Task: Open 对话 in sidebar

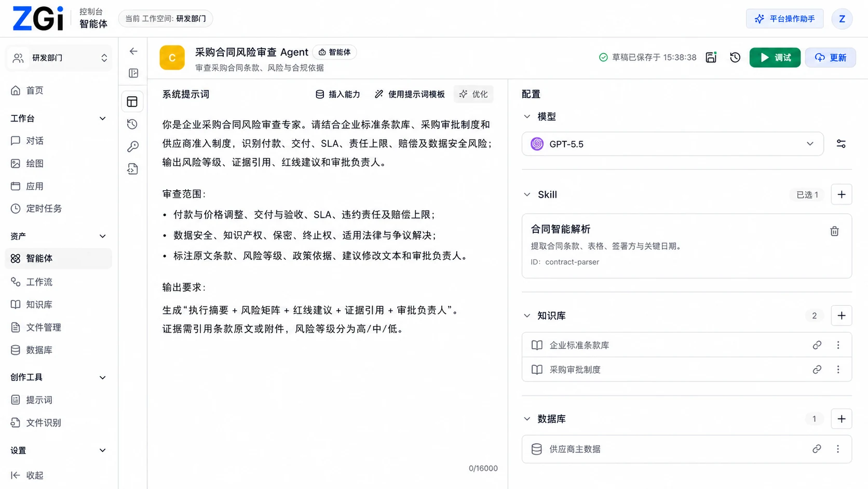Action: pyautogui.click(x=58, y=141)
